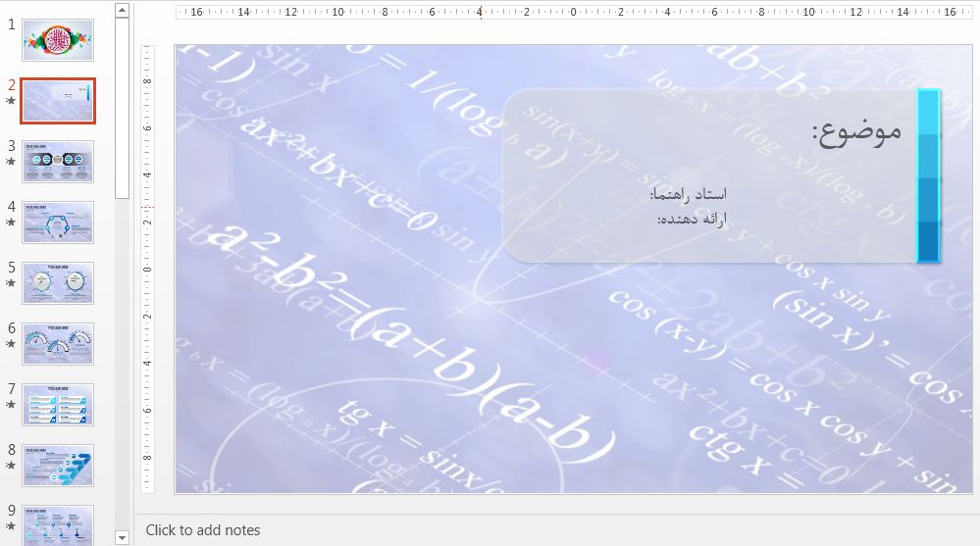The image size is (980, 546).
Task: Click the transition star beside slide 5
Action: tap(11, 283)
